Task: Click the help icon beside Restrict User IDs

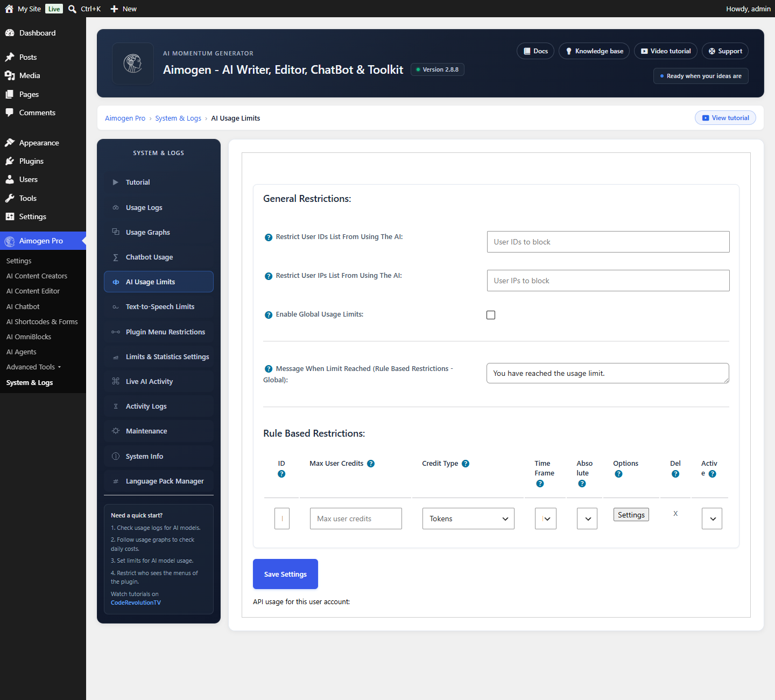Action: (269, 237)
